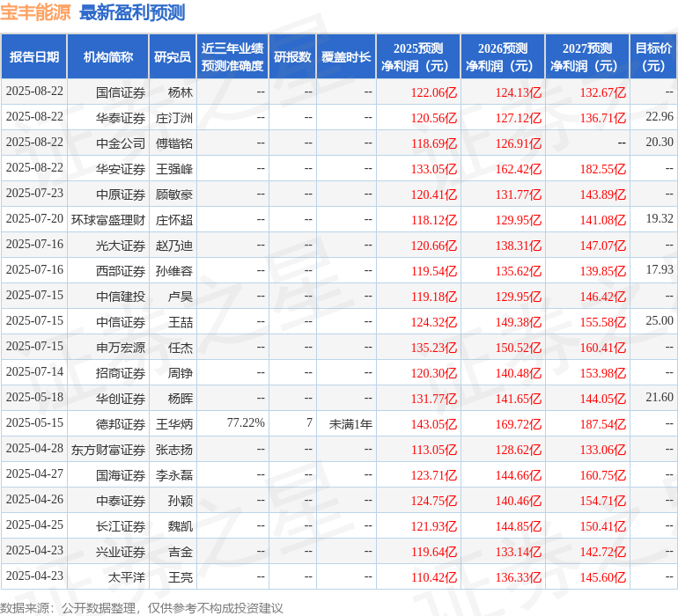Open 环球富盛理财 institution entry
This screenshot has width=678, height=616.
tap(108, 219)
